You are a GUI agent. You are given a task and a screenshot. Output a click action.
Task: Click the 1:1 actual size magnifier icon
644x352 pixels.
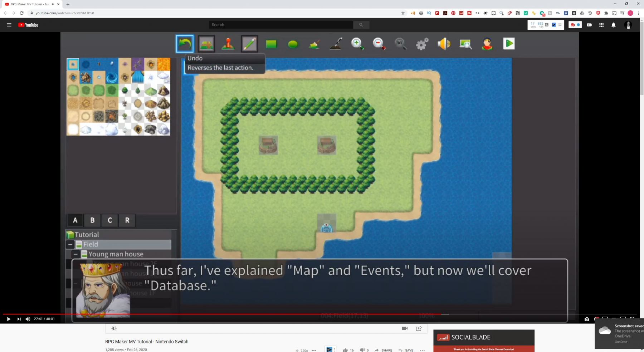pyautogui.click(x=400, y=44)
